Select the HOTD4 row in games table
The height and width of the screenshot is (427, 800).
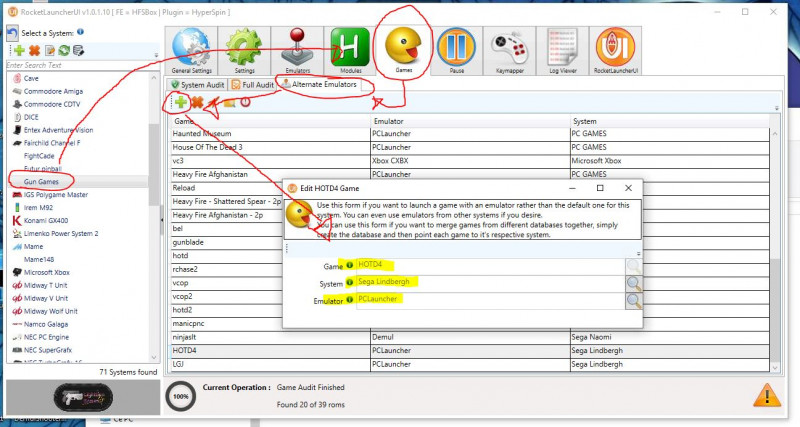tap(470, 350)
